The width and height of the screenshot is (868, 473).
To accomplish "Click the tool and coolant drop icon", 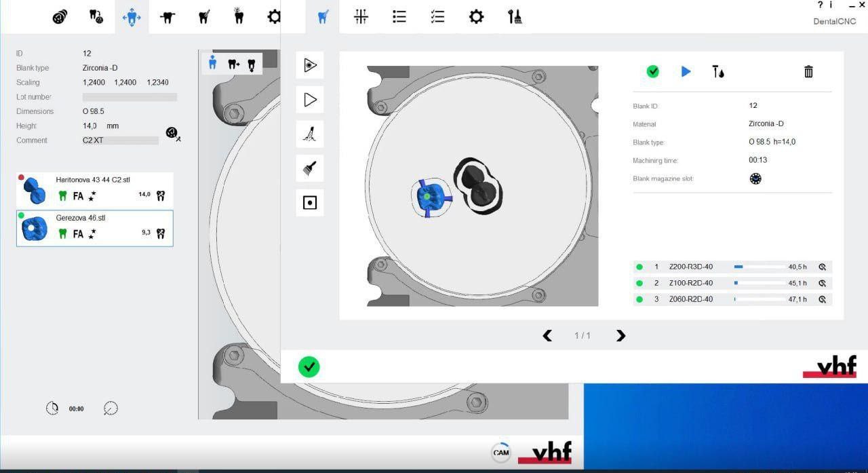I will pos(717,71).
